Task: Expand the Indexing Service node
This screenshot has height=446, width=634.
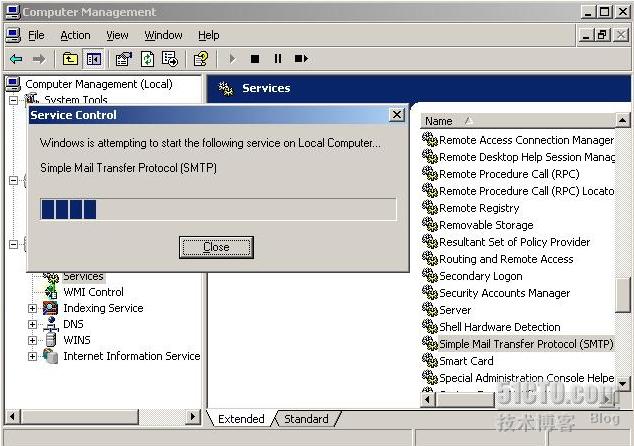Action: (x=32, y=309)
